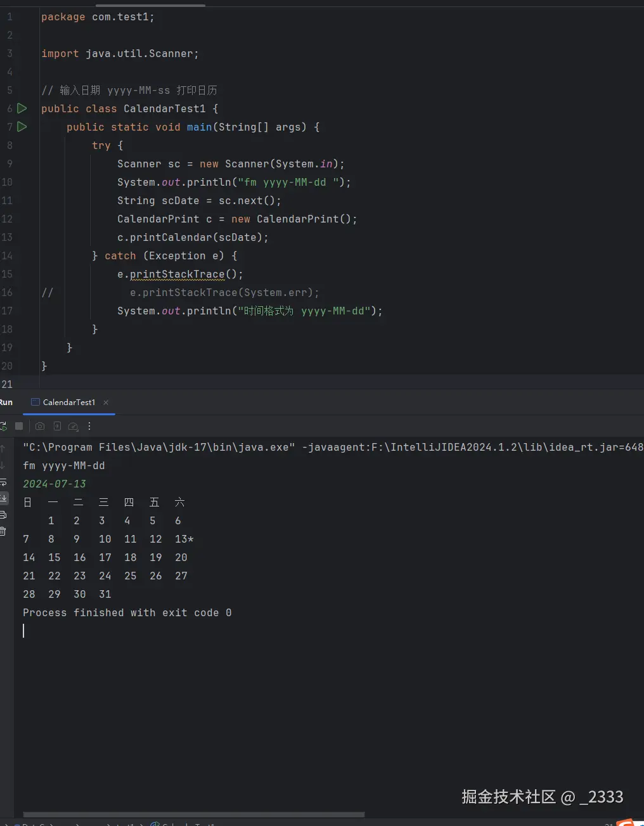Run the CalendarTest1 class from gutter
Image resolution: width=644 pixels, height=826 pixels.
coord(22,108)
